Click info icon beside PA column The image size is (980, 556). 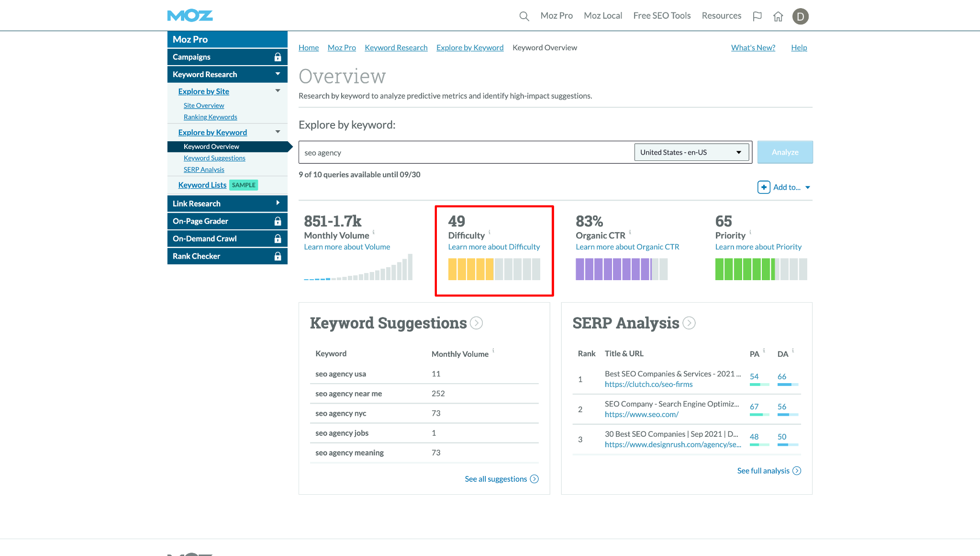click(x=764, y=351)
